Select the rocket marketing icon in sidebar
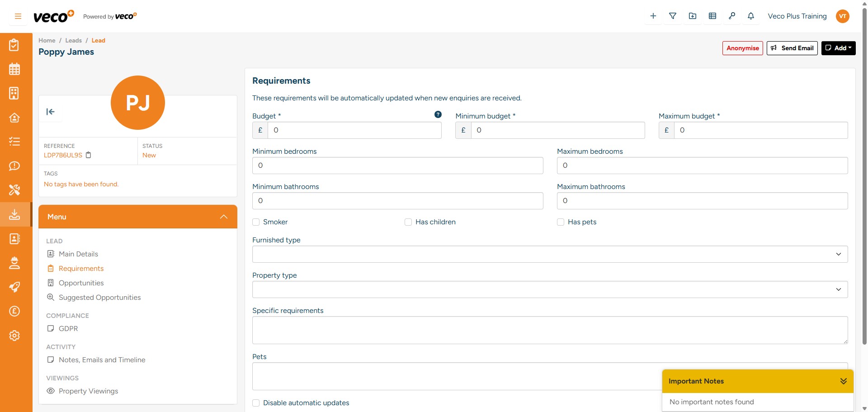868x412 pixels. [x=14, y=287]
